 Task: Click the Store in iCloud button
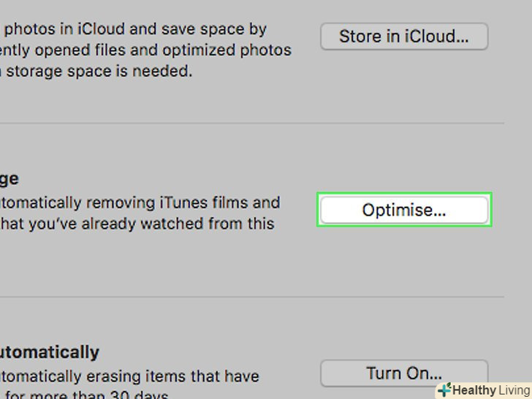pos(403,36)
